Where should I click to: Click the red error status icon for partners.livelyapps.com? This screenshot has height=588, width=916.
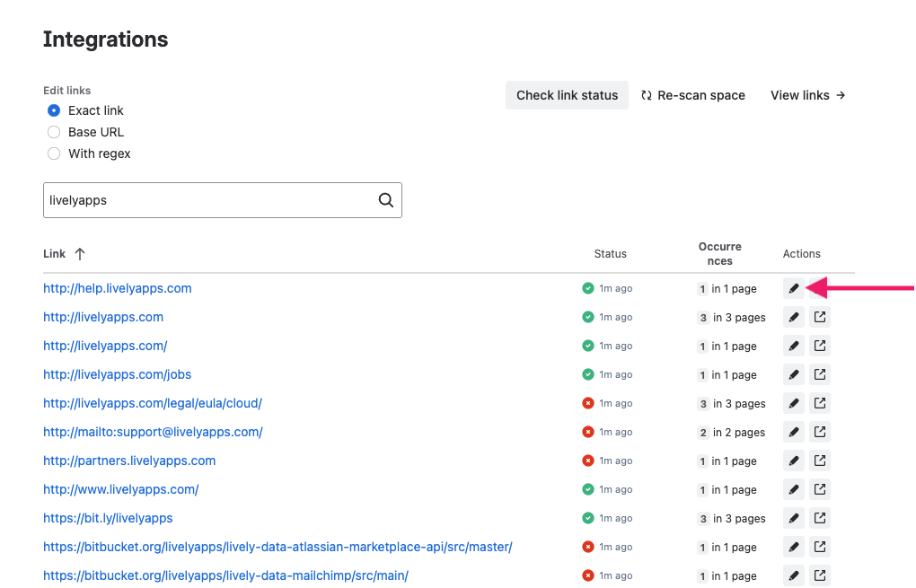click(x=587, y=461)
